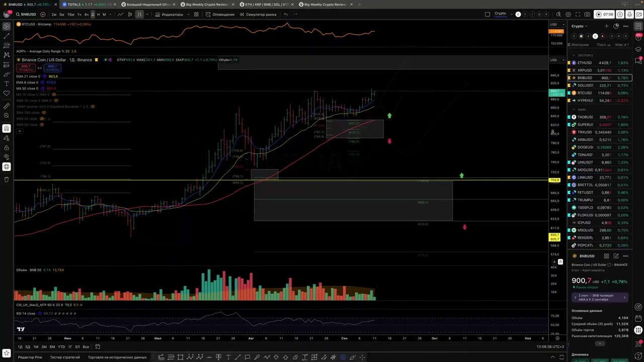Open Торговля на исторических данных tab
Image resolution: width=644 pixels, height=362 pixels.
(x=117, y=357)
